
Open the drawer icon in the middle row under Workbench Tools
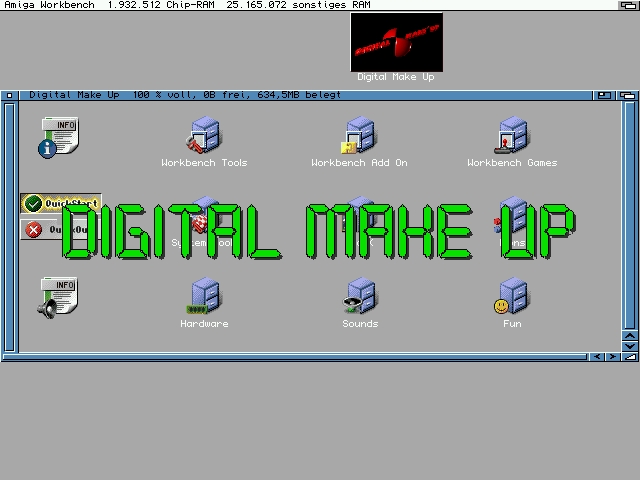[204, 216]
